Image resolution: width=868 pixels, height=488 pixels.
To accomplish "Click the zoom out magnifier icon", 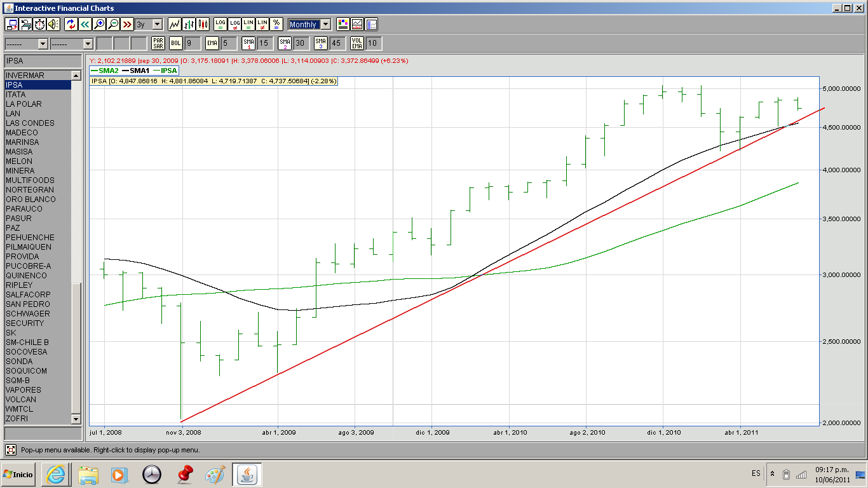I will (113, 24).
